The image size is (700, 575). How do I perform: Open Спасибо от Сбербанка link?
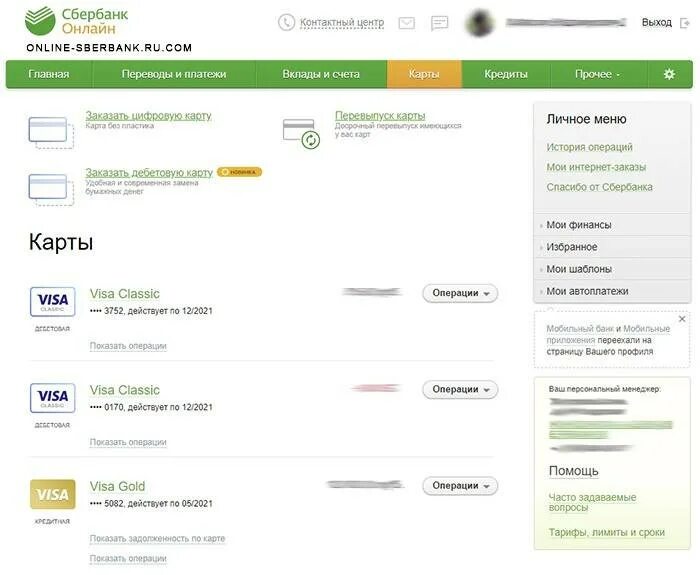(x=599, y=187)
